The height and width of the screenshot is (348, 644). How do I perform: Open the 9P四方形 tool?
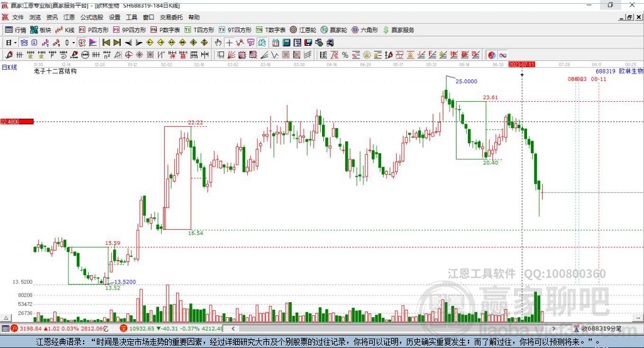[x=130, y=30]
